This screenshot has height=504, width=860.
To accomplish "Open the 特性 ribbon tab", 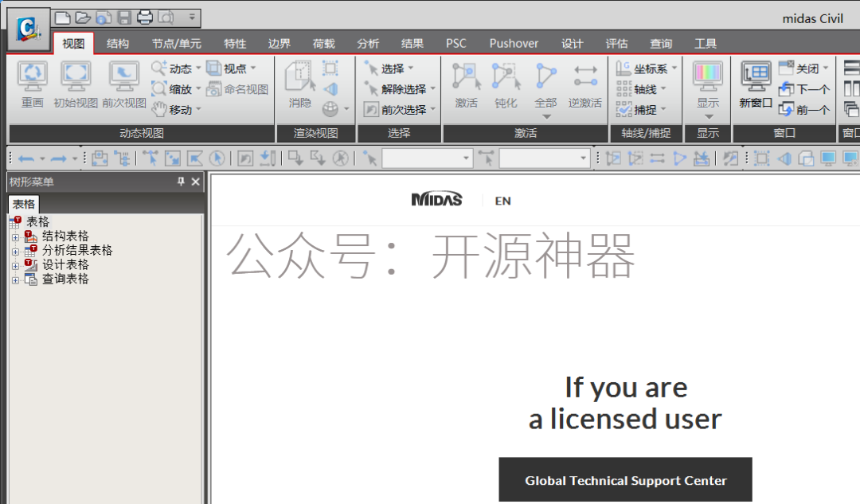I will (x=235, y=43).
